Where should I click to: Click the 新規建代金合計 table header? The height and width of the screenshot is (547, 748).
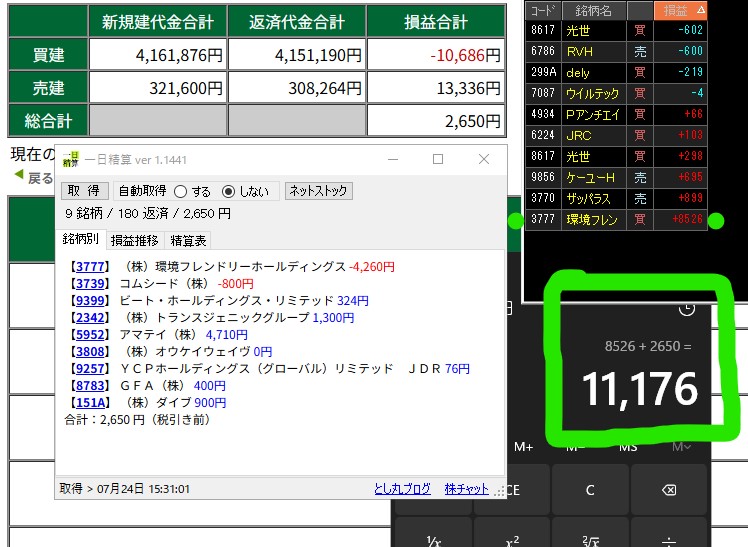click(158, 22)
